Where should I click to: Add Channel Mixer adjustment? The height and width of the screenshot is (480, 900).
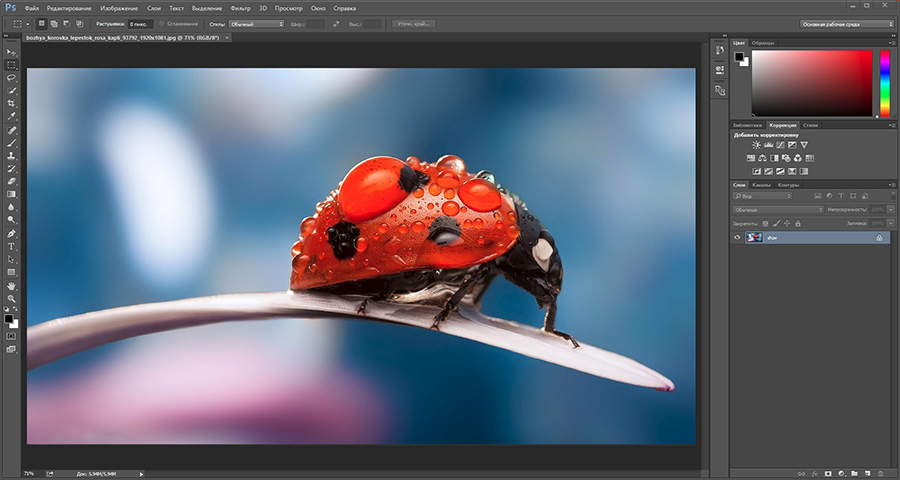798,158
